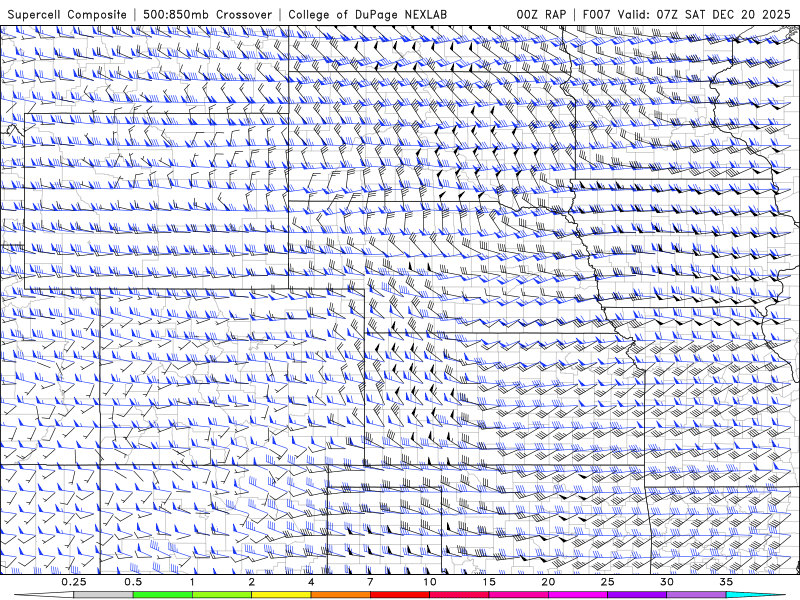Click the purple color bar segment after 25

637,595
